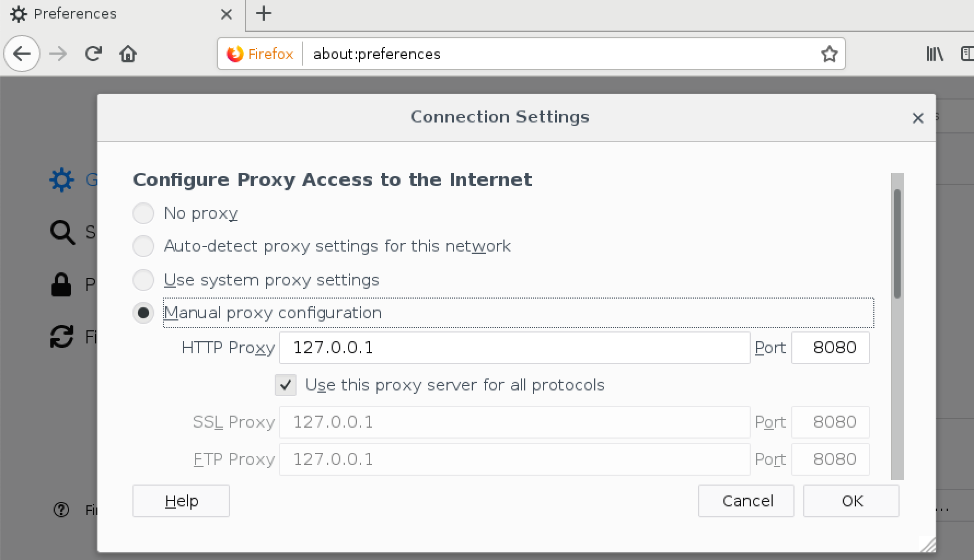Open the Sync arrows icon in sidebar
The image size is (974, 560).
pyautogui.click(x=61, y=336)
